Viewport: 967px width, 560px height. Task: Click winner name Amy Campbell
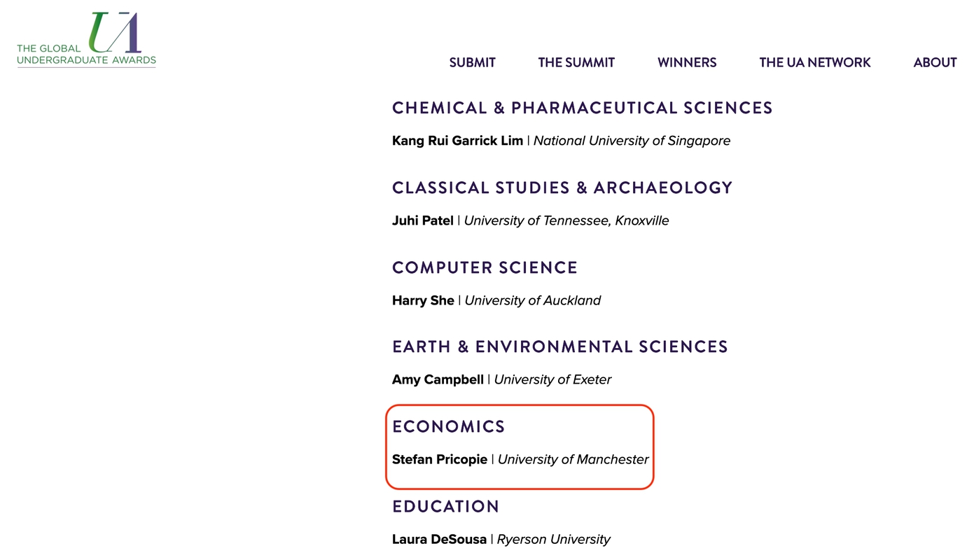(438, 379)
